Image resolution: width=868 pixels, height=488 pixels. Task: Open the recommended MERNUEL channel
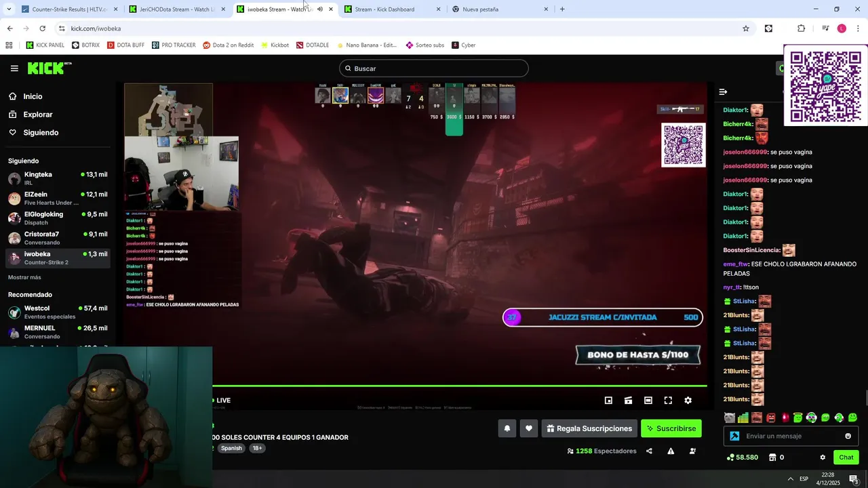(58, 332)
